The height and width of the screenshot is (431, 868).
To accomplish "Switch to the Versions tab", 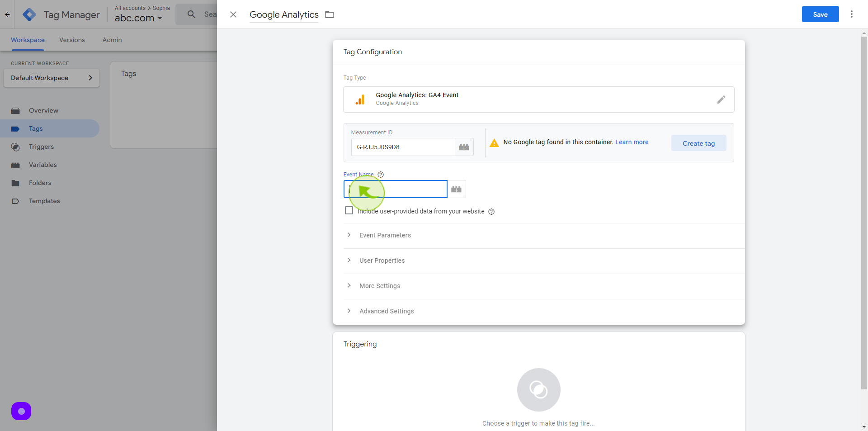I will [x=72, y=40].
